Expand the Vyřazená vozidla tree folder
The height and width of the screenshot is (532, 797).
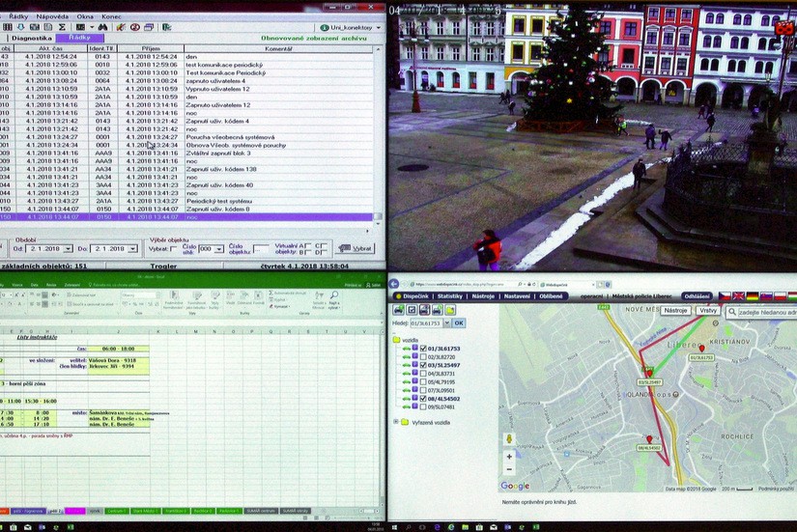click(396, 422)
